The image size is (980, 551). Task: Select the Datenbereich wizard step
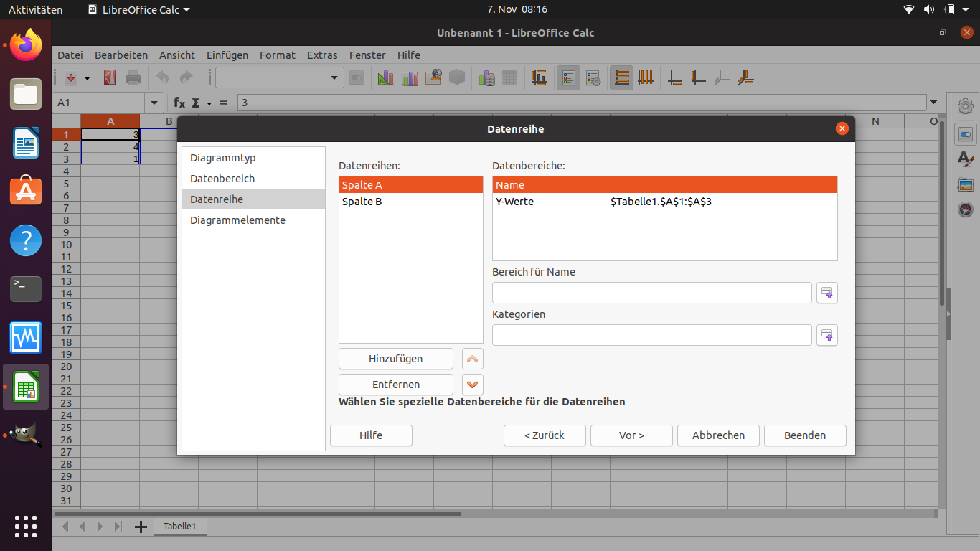[253, 179]
